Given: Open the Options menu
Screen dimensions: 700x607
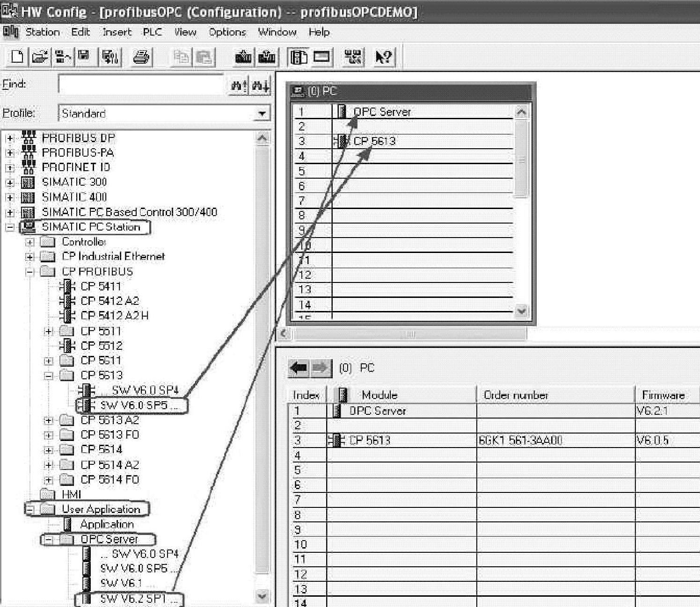Looking at the screenshot, I should tap(227, 32).
